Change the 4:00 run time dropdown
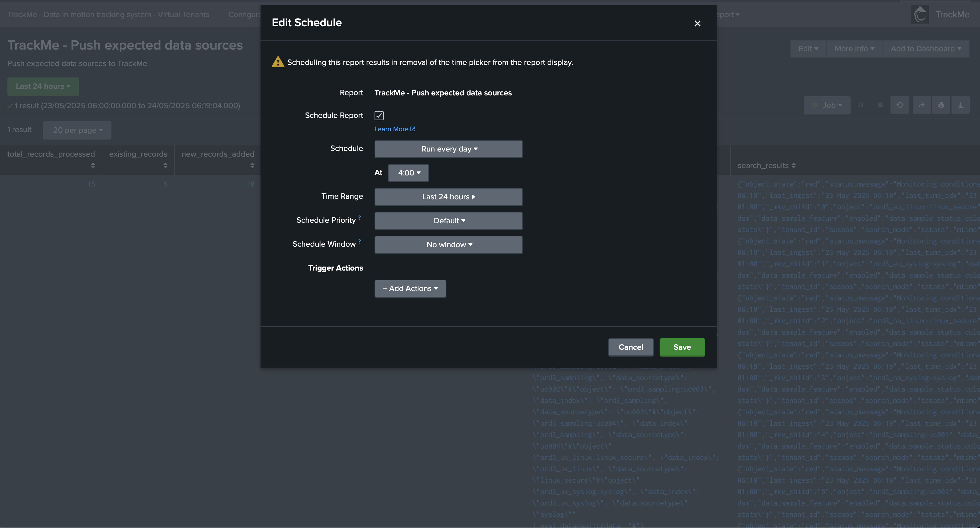This screenshot has width=980, height=528. coord(408,173)
